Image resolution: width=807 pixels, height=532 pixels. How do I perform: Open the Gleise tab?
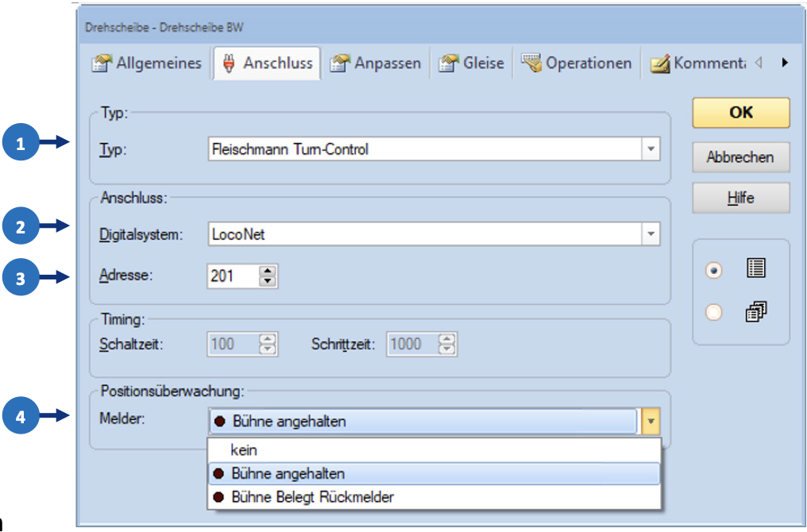pos(473,64)
